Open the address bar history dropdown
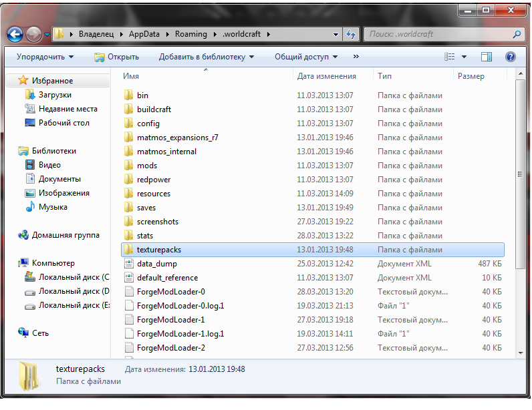 coord(336,34)
